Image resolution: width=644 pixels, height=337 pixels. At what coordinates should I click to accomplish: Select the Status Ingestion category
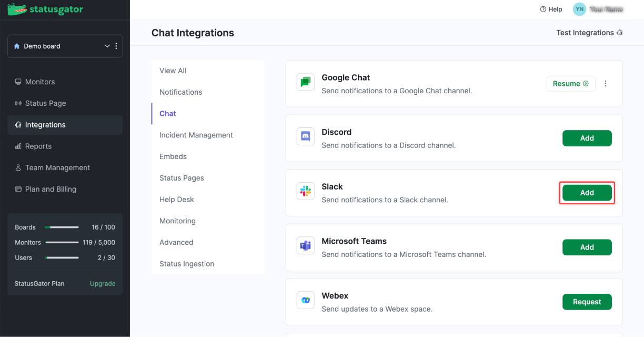[x=208, y=264]
